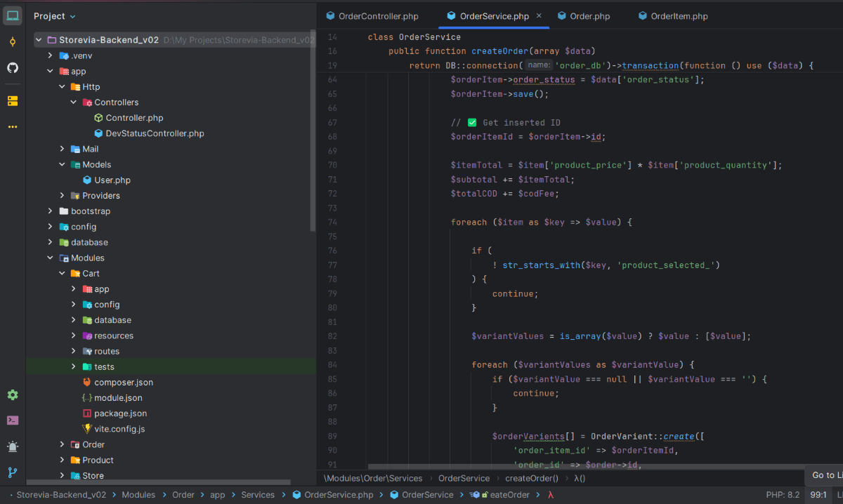Open the PHP: 8.2 language level widget
The image size is (843, 504).
click(783, 495)
